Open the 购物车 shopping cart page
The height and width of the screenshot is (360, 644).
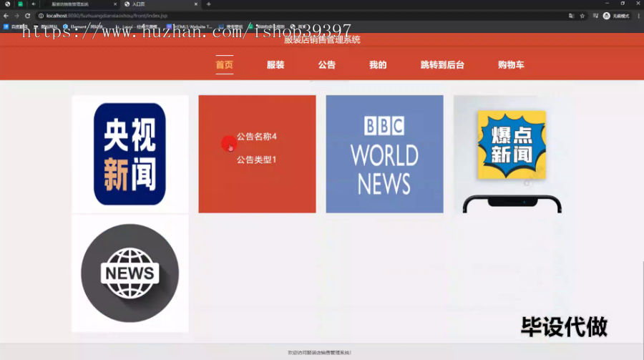point(511,65)
